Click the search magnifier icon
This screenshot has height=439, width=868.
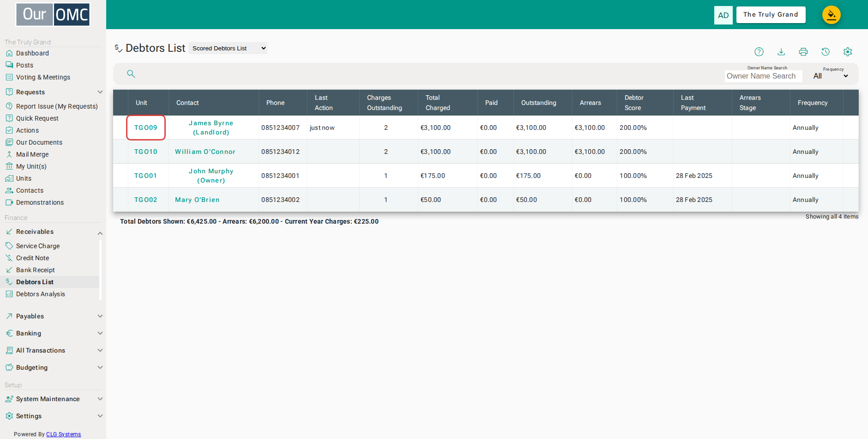[131, 74]
